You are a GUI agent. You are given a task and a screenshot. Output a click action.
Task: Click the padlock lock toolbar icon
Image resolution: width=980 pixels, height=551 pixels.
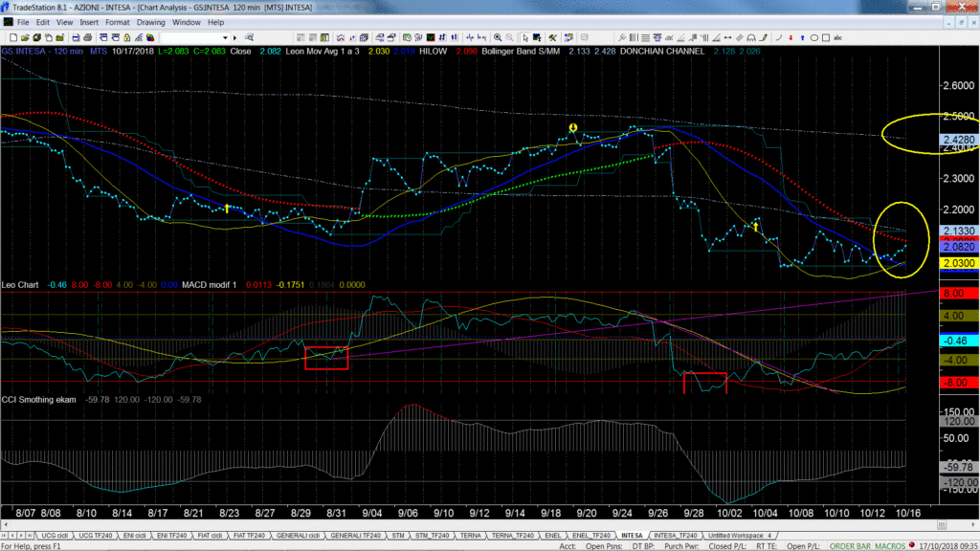pos(127,37)
